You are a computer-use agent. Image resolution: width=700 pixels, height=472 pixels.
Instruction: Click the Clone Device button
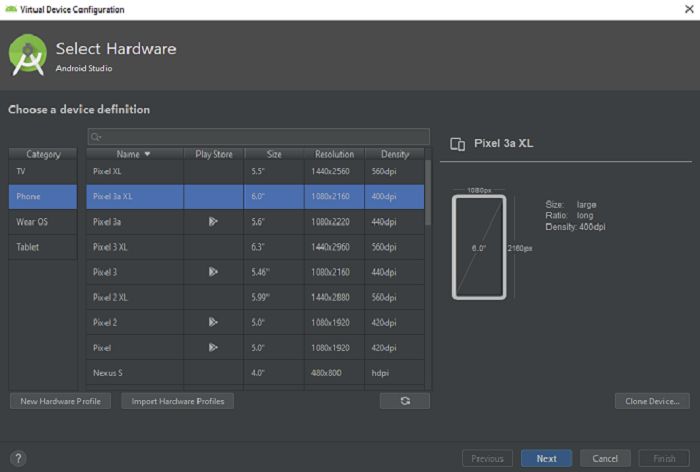point(652,401)
